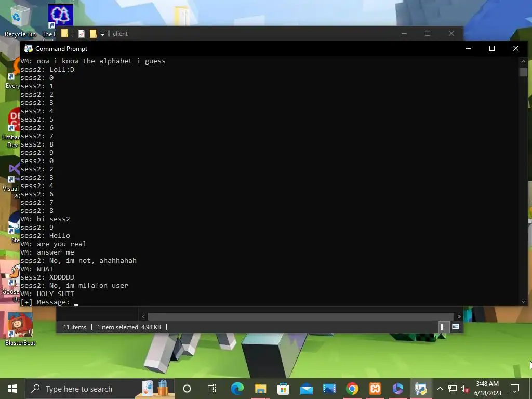Open the blue trees desktop shortcut
Viewport: 532px width, 399px height.
click(x=60, y=16)
